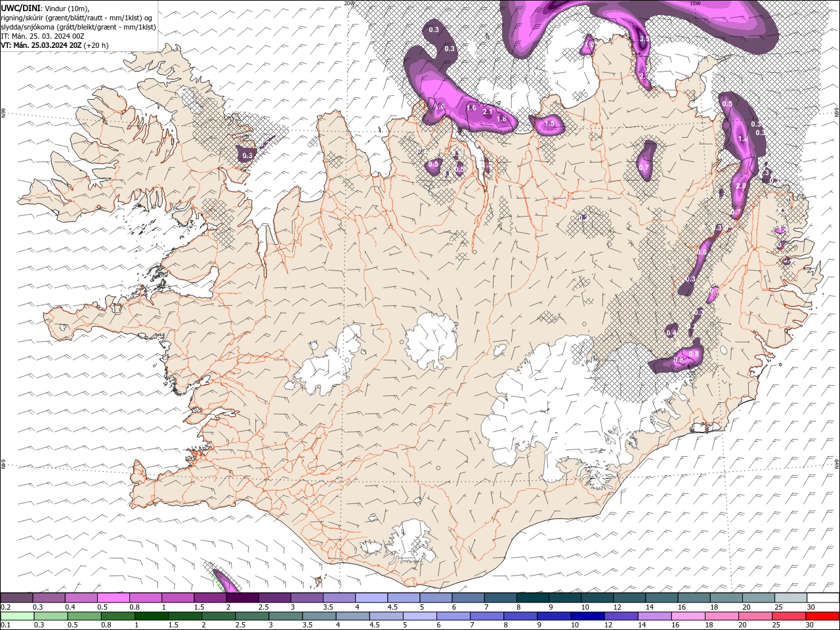
Task: Click the 2.1 precipitation value on the map
Action: tap(488, 112)
